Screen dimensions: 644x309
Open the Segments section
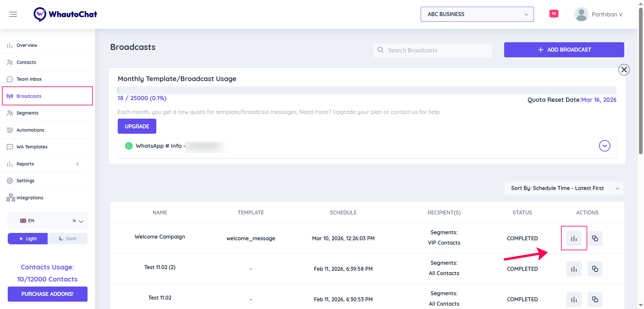point(27,113)
